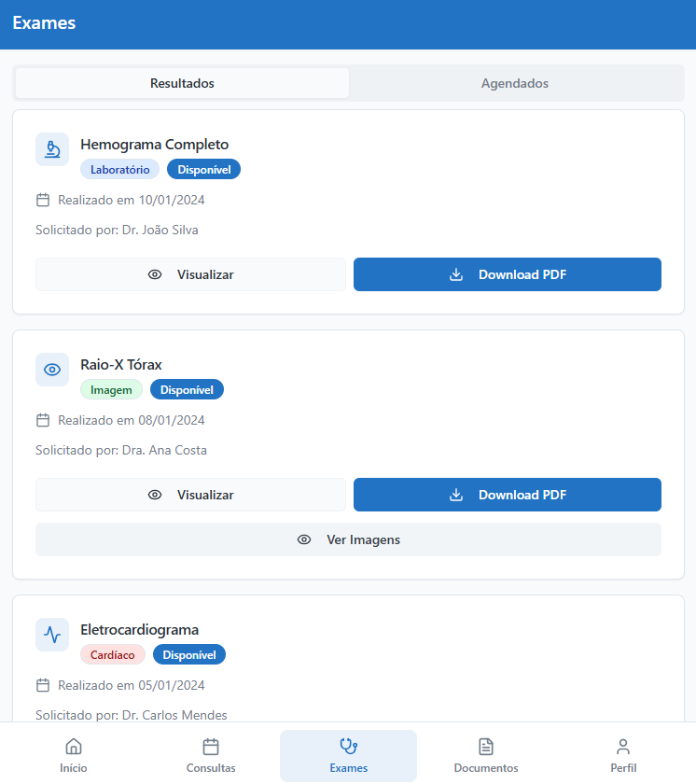
Task: Open Documentos via the file icon
Action: [x=485, y=747]
